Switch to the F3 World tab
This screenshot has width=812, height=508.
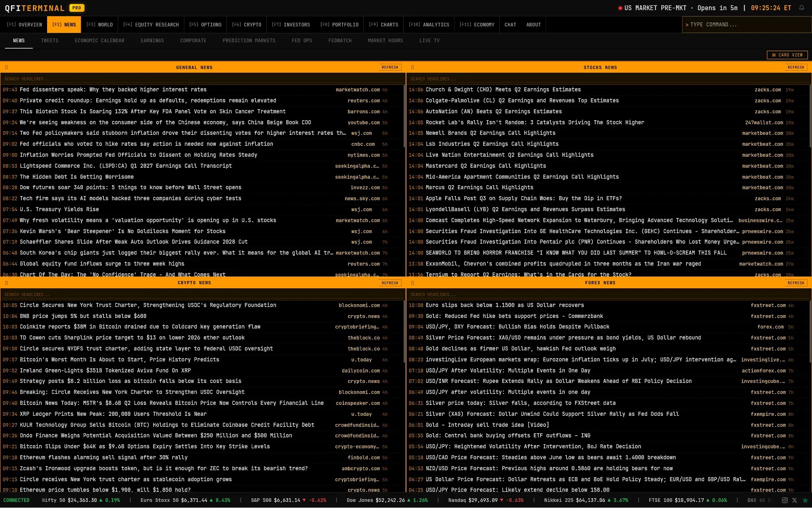pyautogui.click(x=99, y=25)
